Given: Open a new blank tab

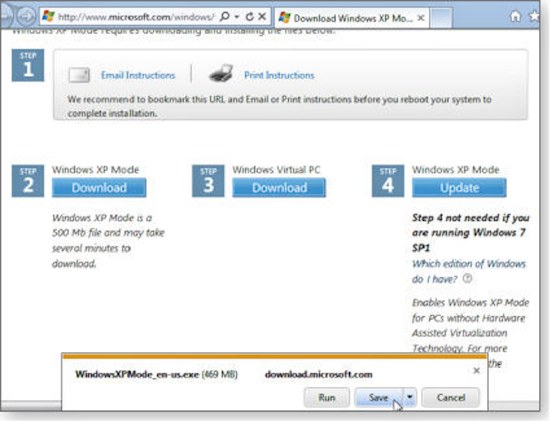Looking at the screenshot, I should [441, 18].
